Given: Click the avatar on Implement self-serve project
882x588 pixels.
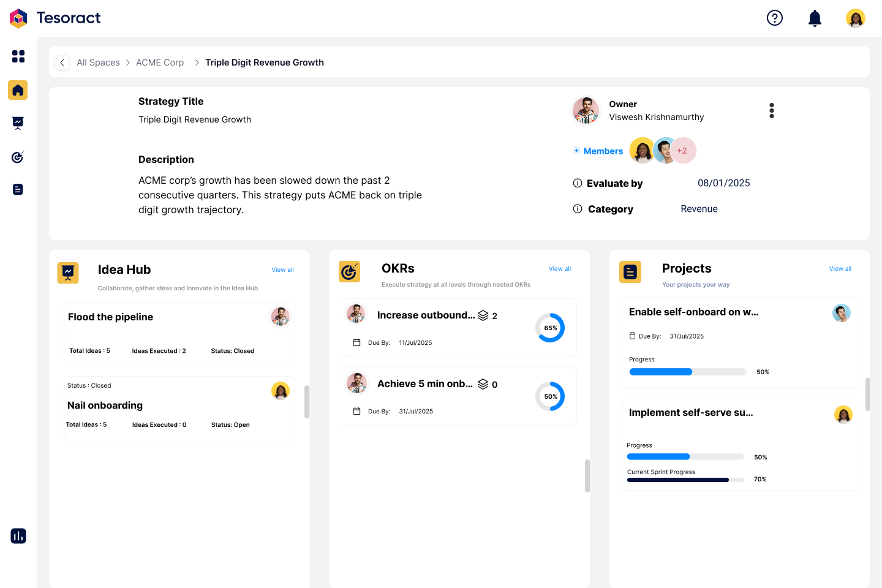Looking at the screenshot, I should click(843, 415).
